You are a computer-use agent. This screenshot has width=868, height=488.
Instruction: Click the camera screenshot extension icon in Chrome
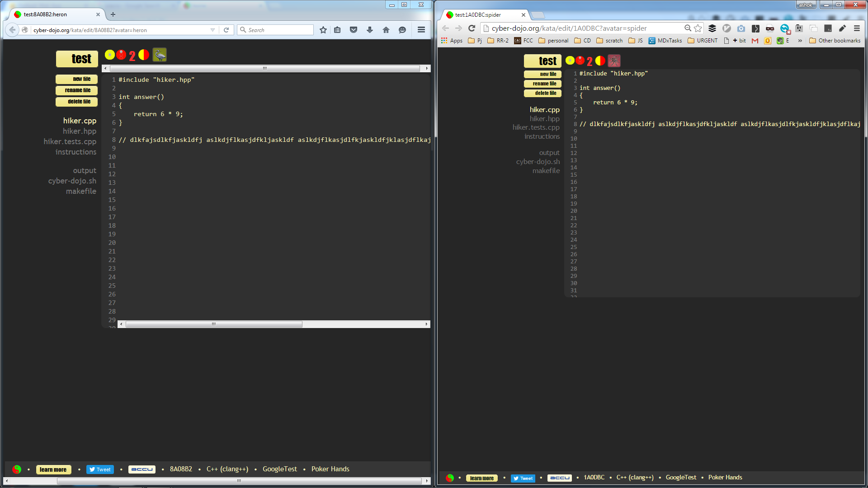[x=741, y=28]
